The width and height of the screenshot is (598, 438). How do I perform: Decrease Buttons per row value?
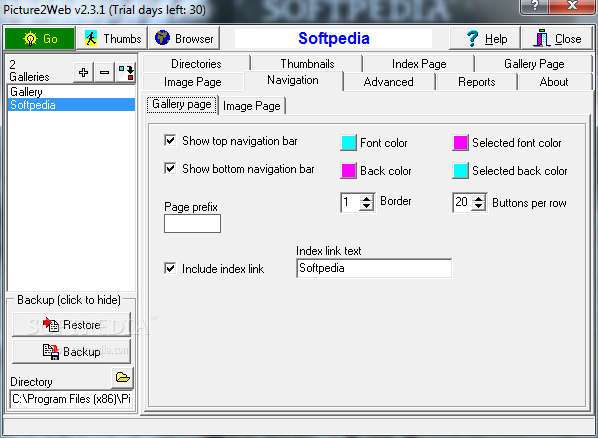coord(479,206)
